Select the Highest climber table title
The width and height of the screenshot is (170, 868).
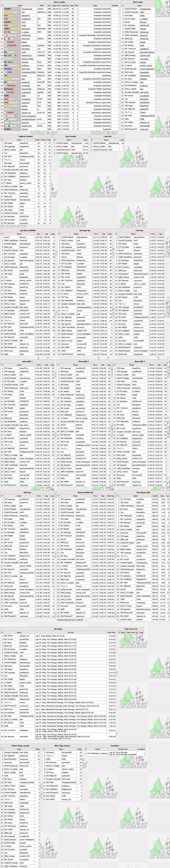tap(26, 136)
